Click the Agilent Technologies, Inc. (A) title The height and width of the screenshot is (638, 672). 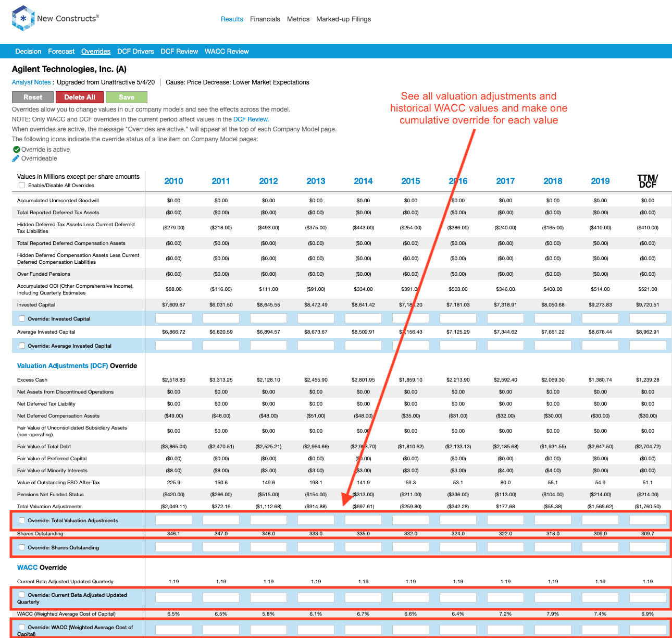tap(69, 69)
